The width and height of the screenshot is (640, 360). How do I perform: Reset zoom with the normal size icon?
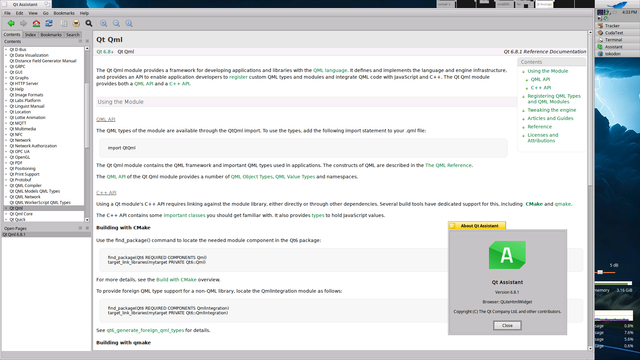click(x=129, y=23)
